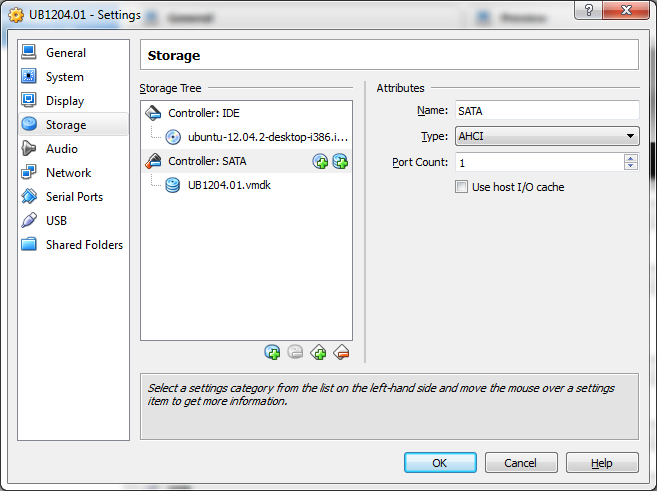Screen dimensions: 657x491
Task: Decrease Port Count with down arrow
Action: [x=631, y=166]
